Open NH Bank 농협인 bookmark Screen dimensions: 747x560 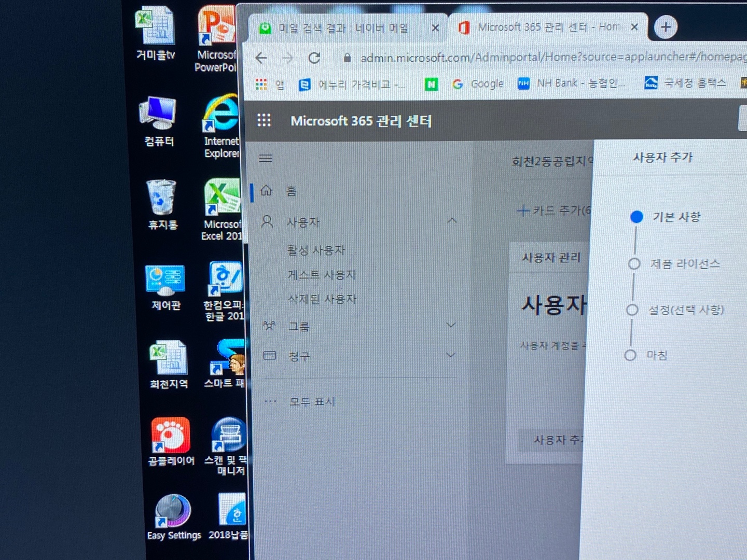pos(572,83)
